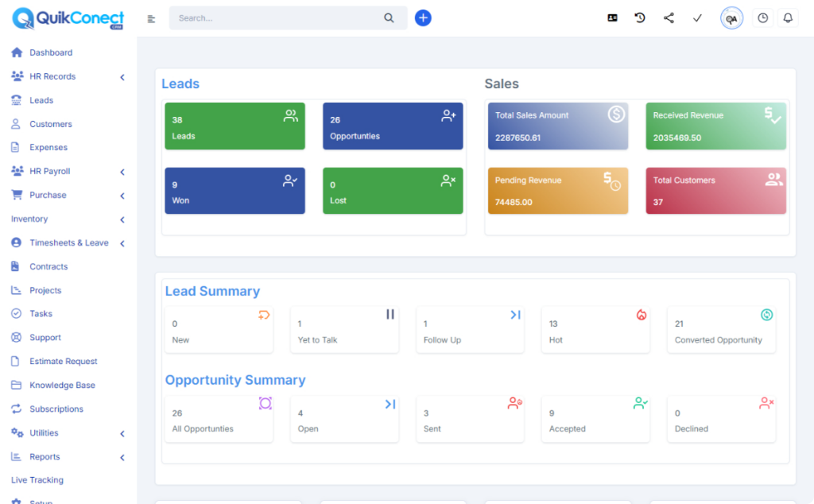Open the 38 Leads green card
The height and width of the screenshot is (504, 814).
tap(235, 126)
